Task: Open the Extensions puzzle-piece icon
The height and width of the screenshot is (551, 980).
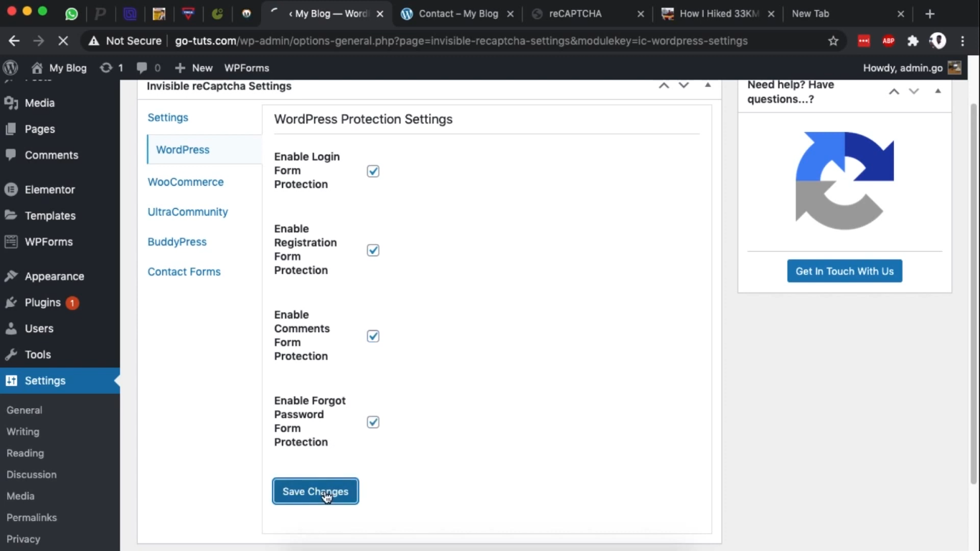Action: click(x=913, y=41)
